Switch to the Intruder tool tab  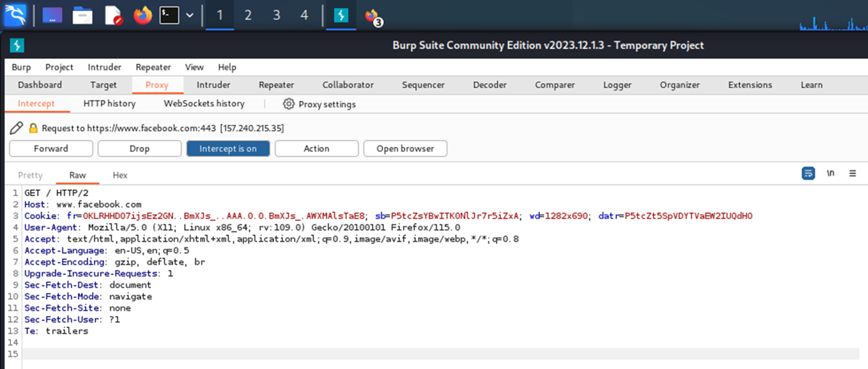pos(214,85)
